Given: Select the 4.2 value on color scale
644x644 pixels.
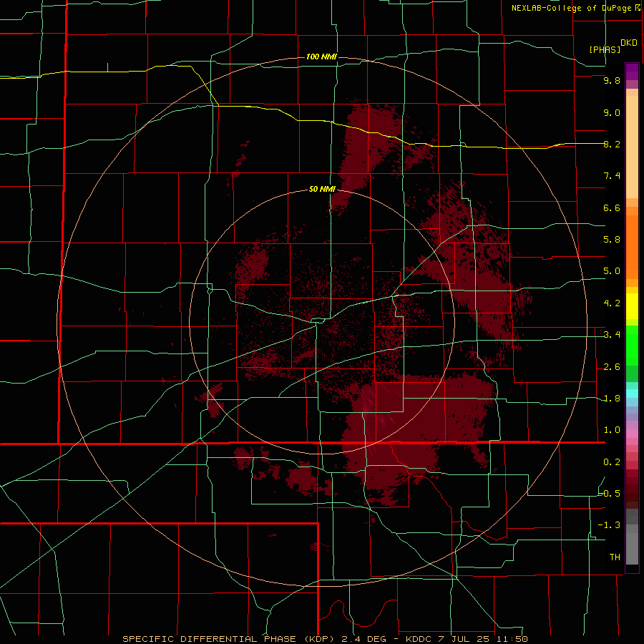Looking at the screenshot, I should click(x=612, y=303).
